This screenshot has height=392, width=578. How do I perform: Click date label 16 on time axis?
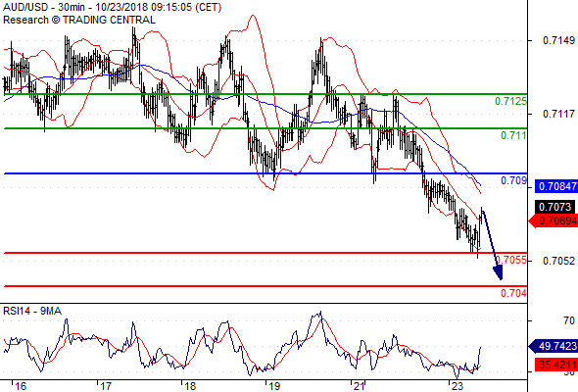pyautogui.click(x=21, y=386)
